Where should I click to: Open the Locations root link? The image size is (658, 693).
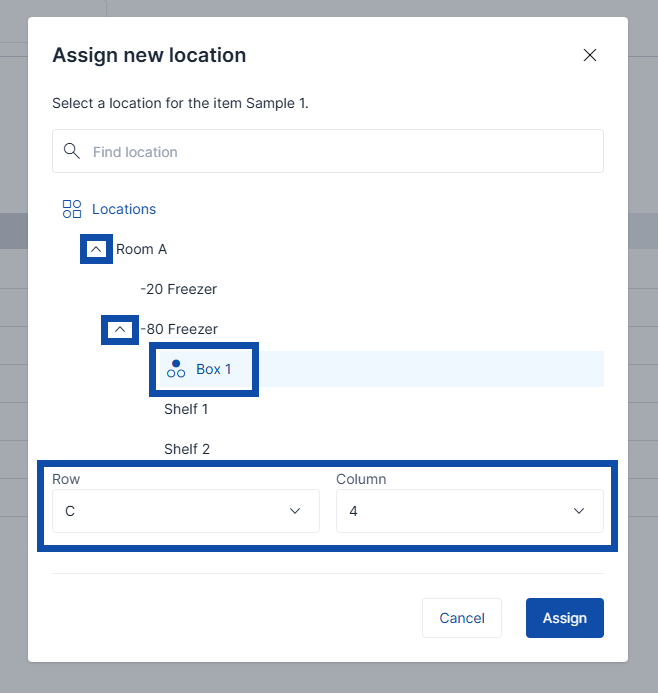(124, 209)
